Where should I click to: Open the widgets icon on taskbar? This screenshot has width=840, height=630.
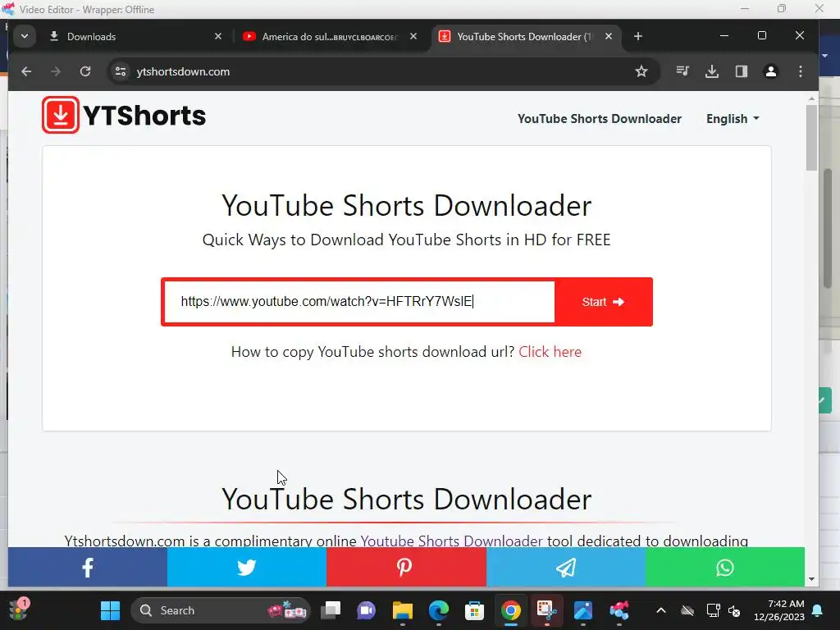click(18, 610)
